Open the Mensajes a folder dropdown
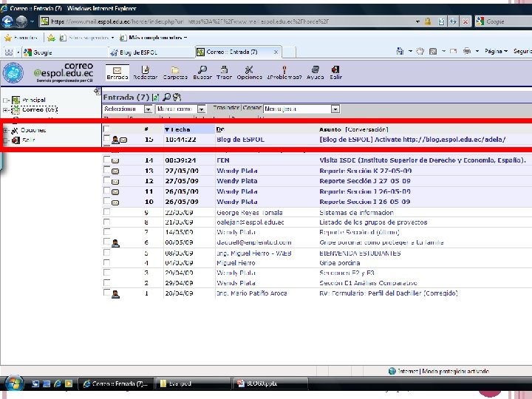This screenshot has height=399, width=532. point(301,109)
